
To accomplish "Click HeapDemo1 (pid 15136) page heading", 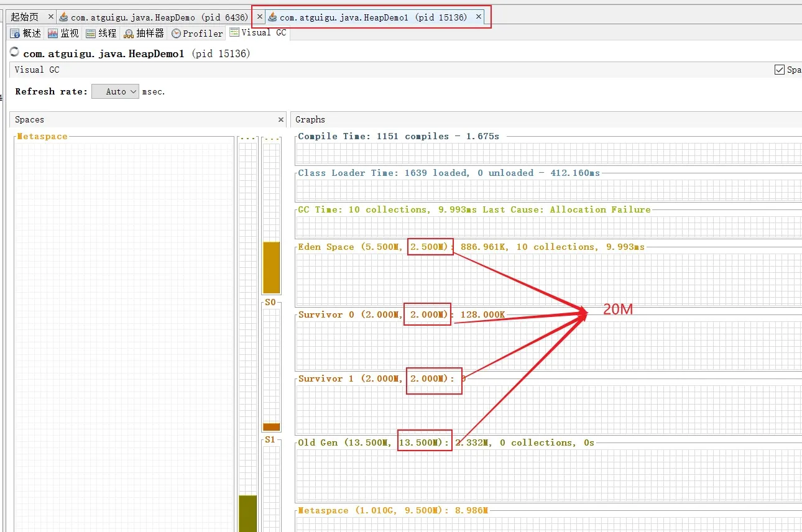I will click(x=137, y=53).
